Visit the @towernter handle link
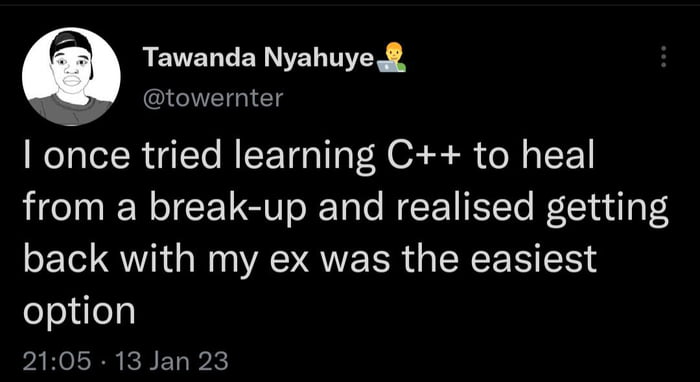The height and width of the screenshot is (382, 700). pos(213,98)
